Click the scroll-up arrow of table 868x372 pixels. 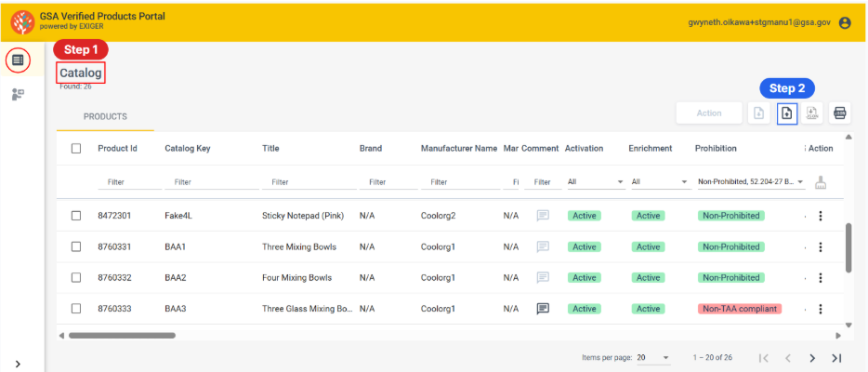[849, 137]
